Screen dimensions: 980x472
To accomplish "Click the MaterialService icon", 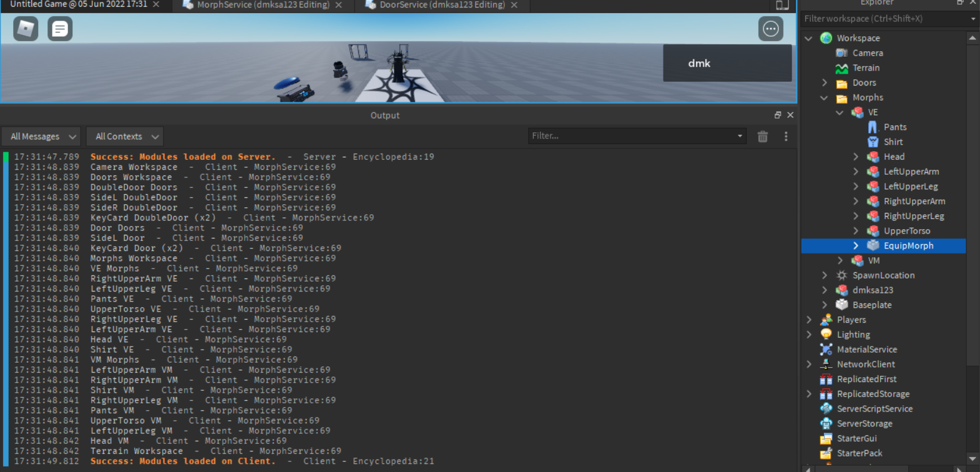I will click(x=826, y=350).
